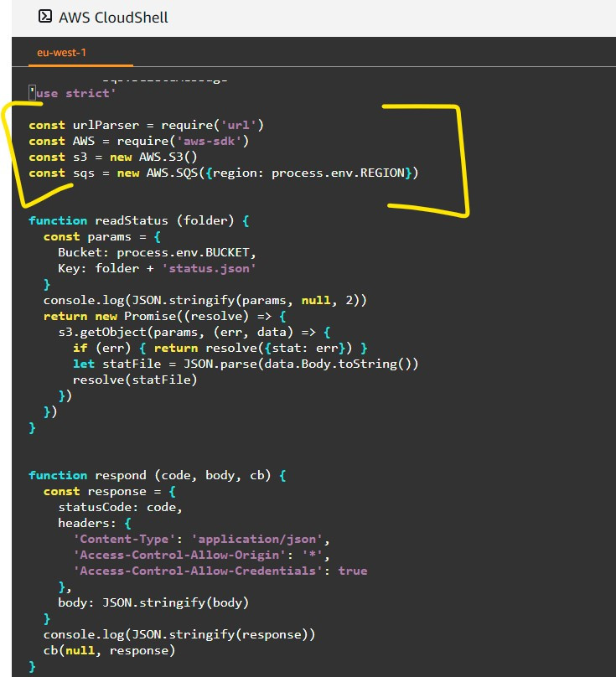The height and width of the screenshot is (677, 616).
Task: Click the 's3.getObject(params' line
Action: [194, 332]
